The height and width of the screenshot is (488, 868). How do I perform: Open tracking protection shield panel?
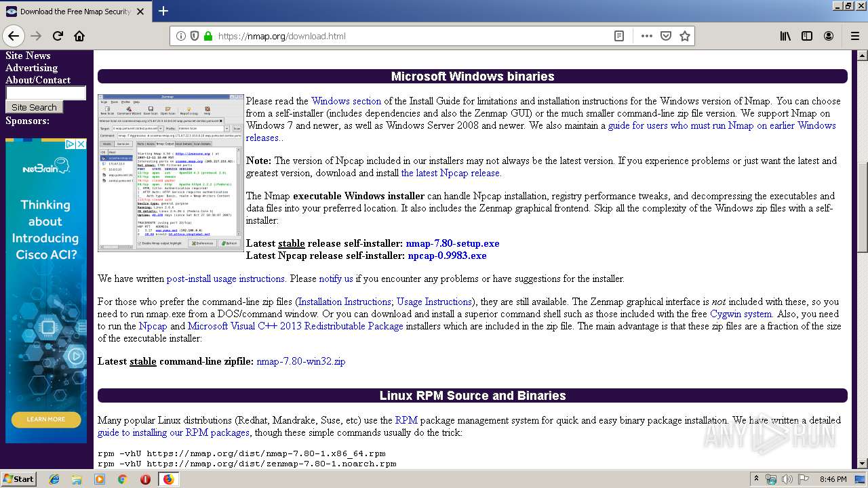(x=195, y=36)
